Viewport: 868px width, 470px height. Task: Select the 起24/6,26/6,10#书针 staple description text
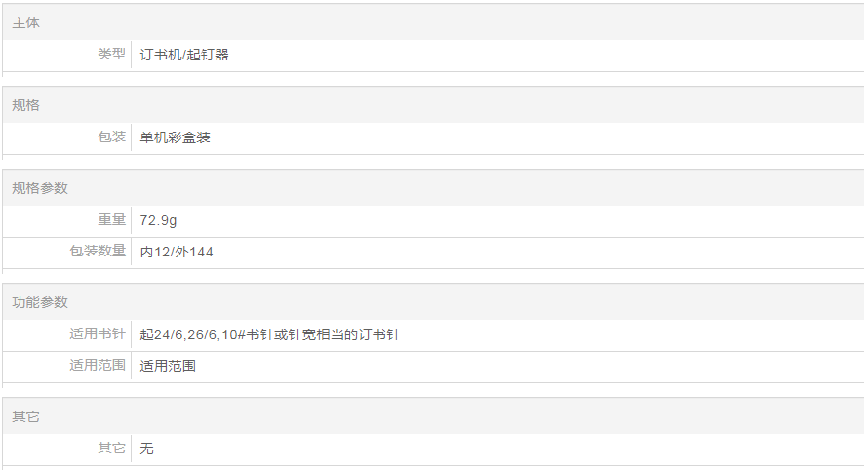click(270, 334)
